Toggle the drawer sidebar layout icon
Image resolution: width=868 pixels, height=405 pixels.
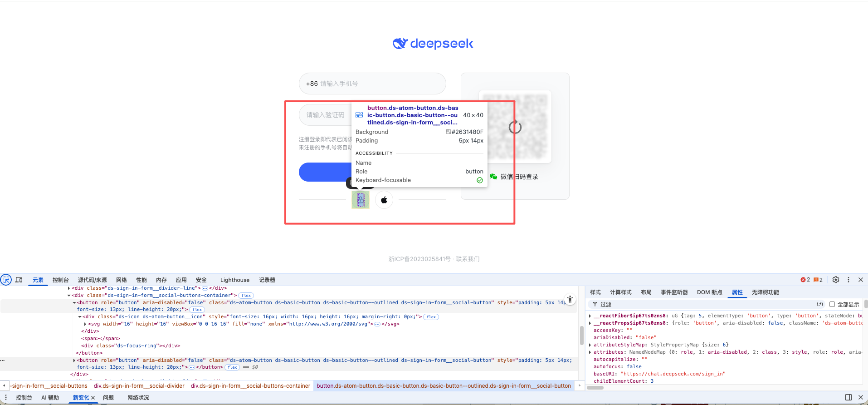click(x=848, y=397)
